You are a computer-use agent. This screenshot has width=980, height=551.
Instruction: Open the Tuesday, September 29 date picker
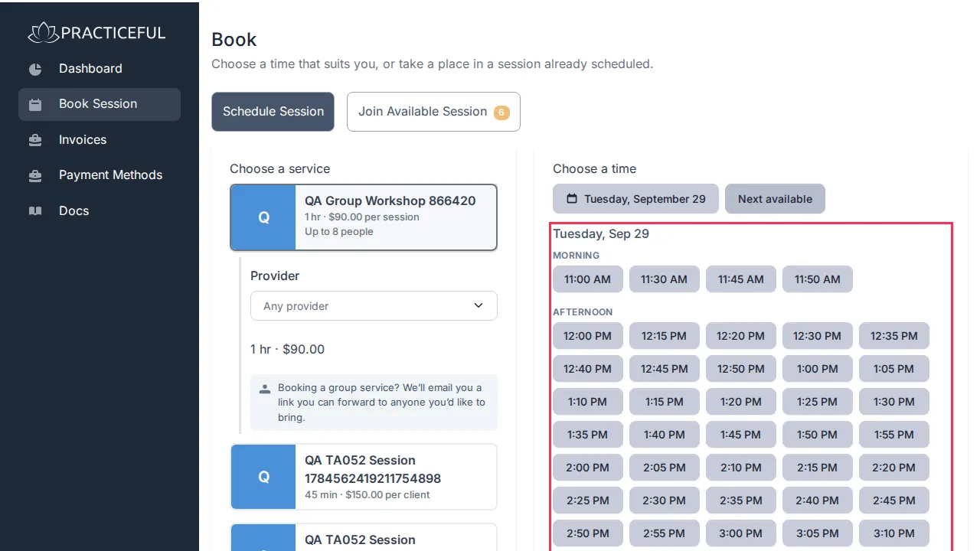635,199
